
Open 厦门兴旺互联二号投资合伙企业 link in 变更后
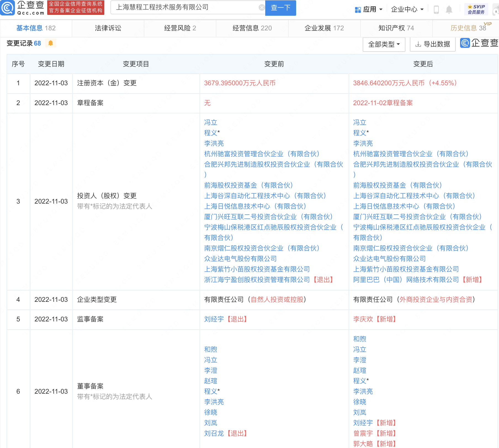pos(417,217)
